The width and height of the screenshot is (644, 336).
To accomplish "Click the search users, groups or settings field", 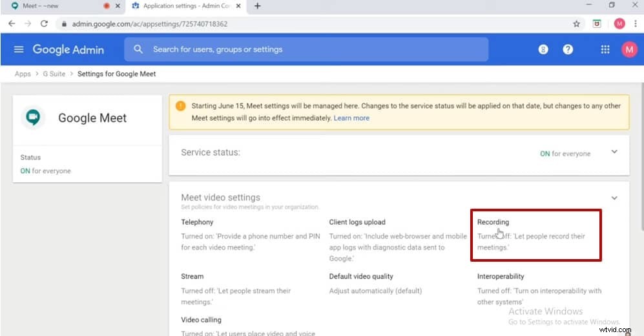I will [x=306, y=49].
